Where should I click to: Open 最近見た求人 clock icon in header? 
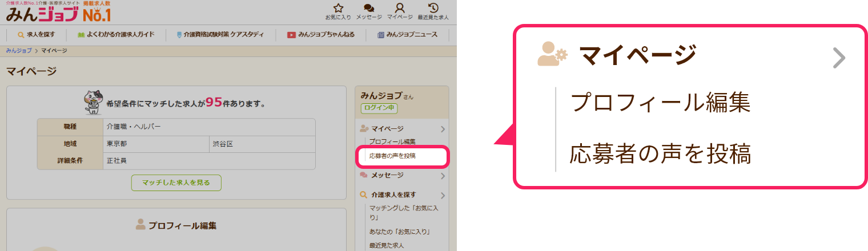(433, 8)
